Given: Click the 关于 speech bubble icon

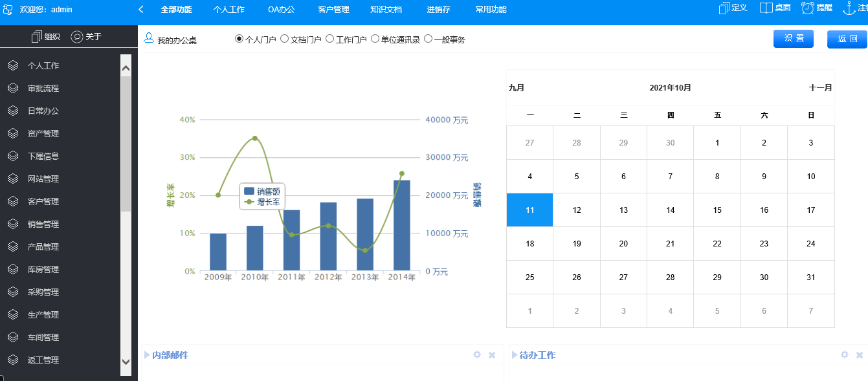Looking at the screenshot, I should 77,37.
